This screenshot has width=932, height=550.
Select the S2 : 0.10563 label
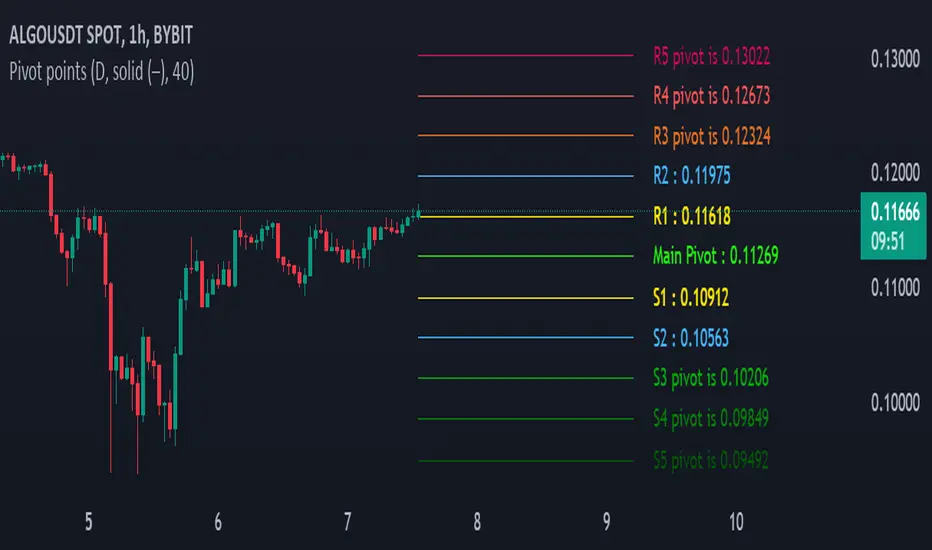click(x=691, y=338)
